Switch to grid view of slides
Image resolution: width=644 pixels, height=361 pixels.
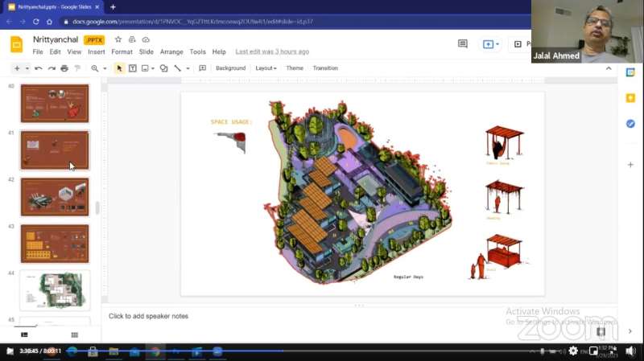coord(74,334)
